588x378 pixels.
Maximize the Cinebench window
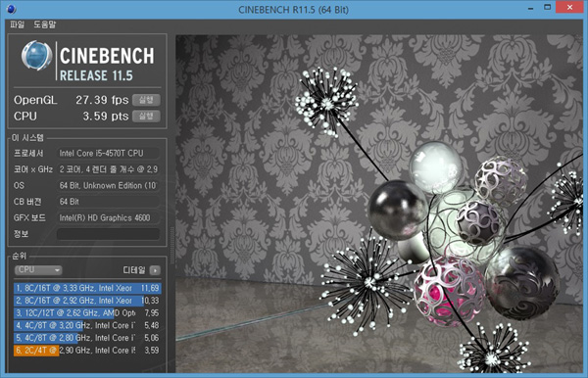548,8
